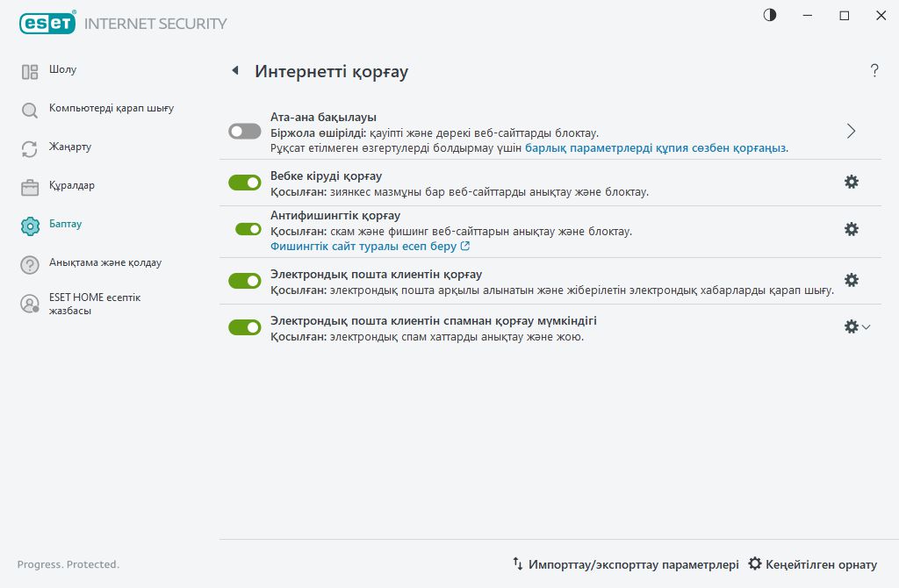The image size is (899, 588).
Task: Open Импорттау/экспорттау параметрлері
Action: tap(625, 564)
